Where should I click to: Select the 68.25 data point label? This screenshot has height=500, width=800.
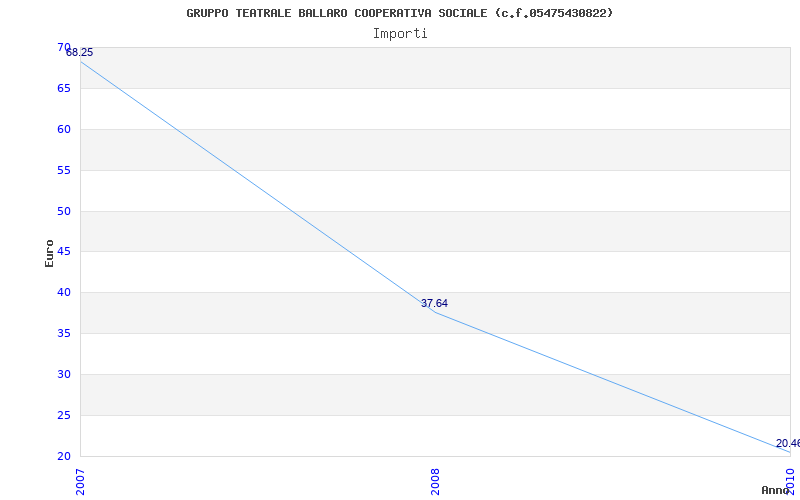click(x=80, y=53)
